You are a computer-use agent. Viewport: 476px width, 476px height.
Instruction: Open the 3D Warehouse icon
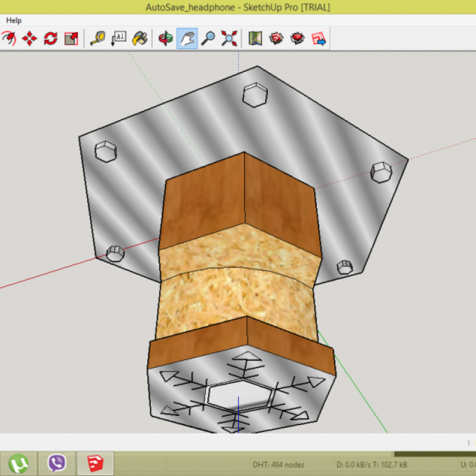276,38
